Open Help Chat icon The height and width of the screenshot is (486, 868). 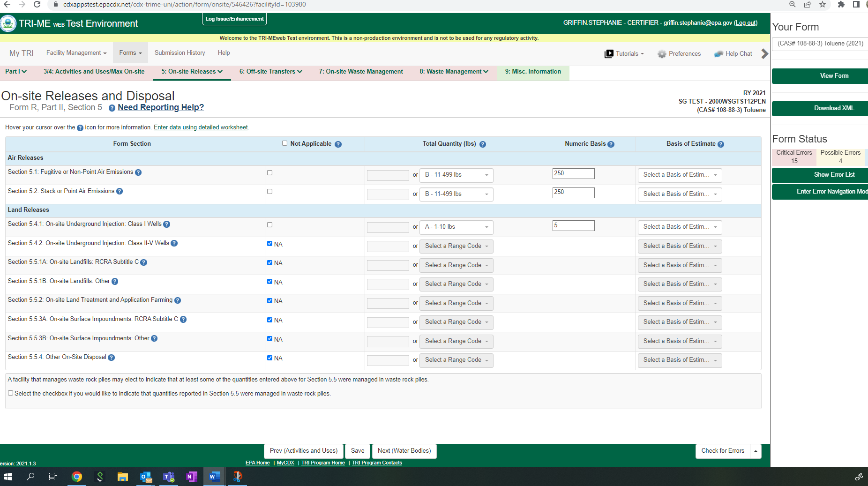click(718, 54)
